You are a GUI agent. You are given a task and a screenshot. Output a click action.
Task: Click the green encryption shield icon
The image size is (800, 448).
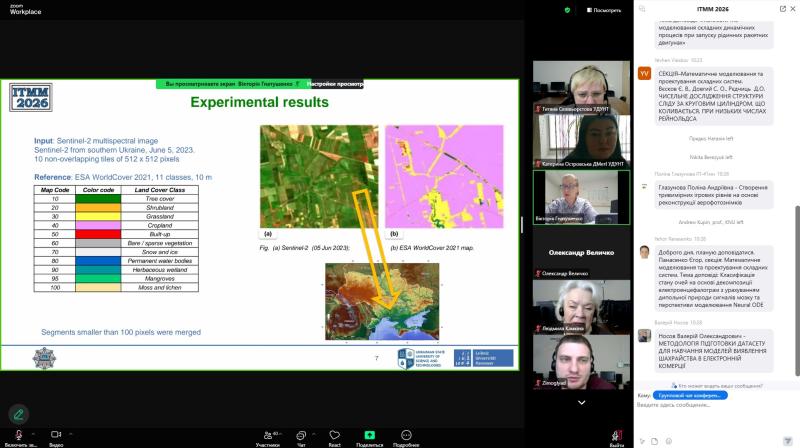(567, 9)
